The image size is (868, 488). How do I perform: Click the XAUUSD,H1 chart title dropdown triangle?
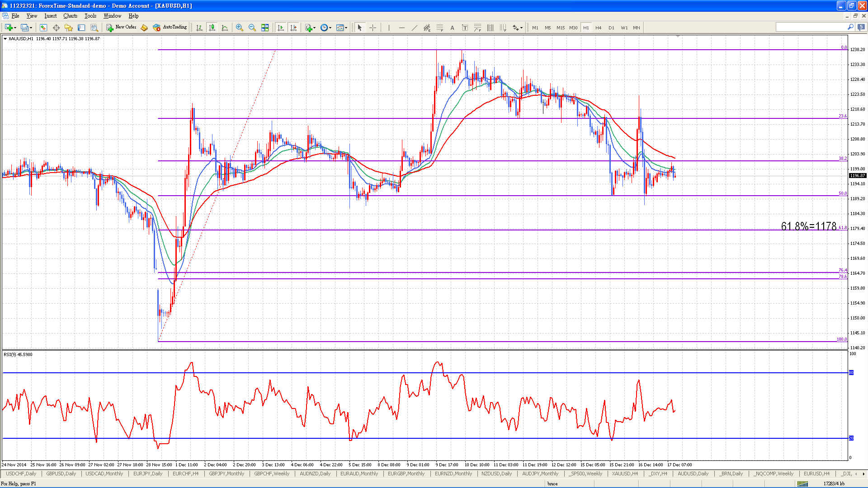click(5, 39)
